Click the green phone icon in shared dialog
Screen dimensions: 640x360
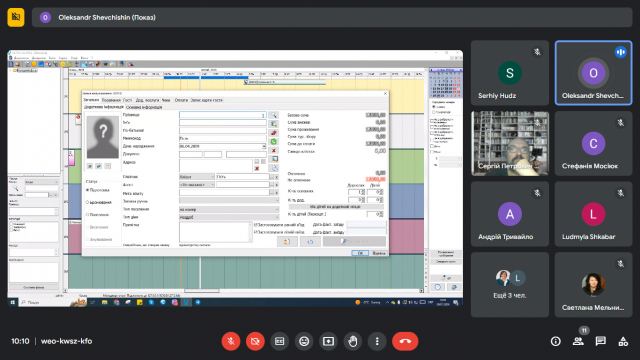pos(274,142)
